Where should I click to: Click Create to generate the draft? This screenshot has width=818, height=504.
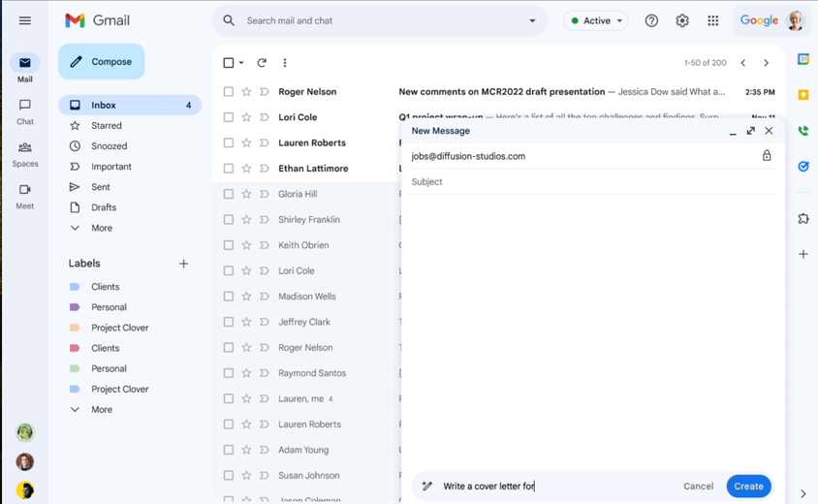tap(748, 487)
